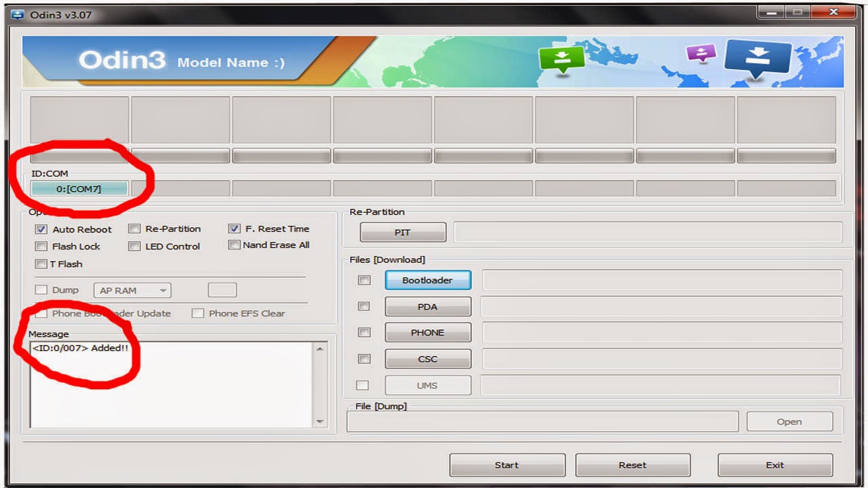Tick the Dump checkbox

coord(41,290)
